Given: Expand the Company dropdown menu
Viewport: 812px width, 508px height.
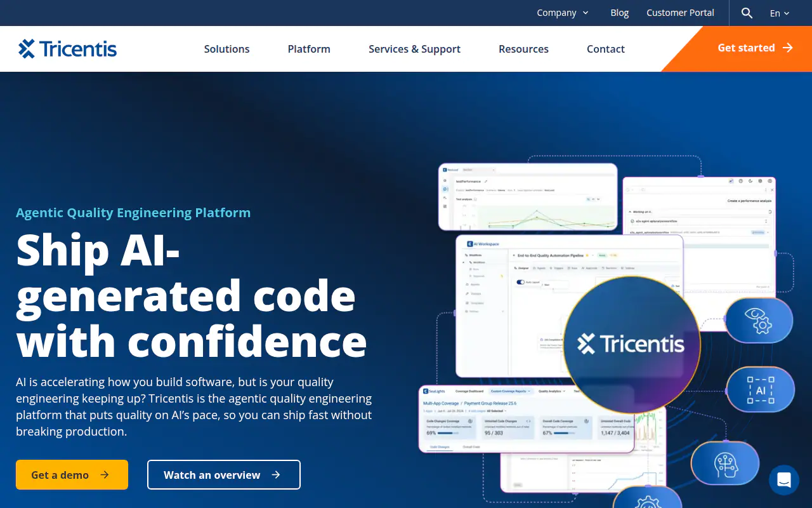Looking at the screenshot, I should point(563,13).
